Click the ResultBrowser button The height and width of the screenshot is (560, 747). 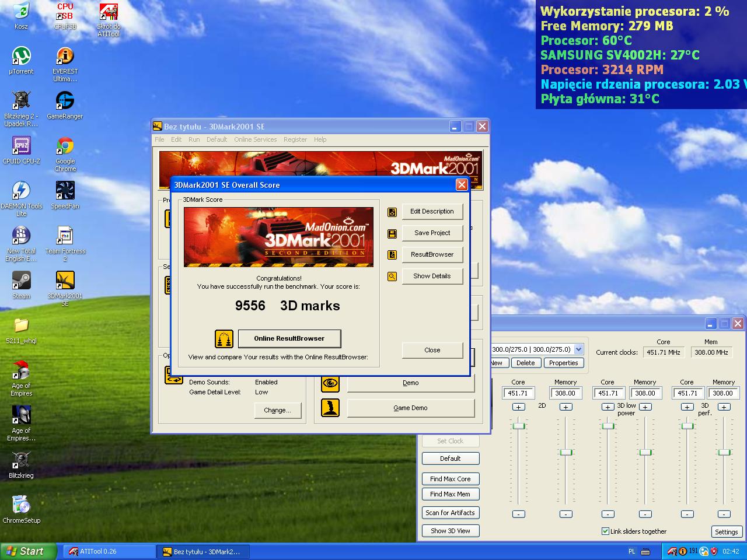(x=432, y=255)
